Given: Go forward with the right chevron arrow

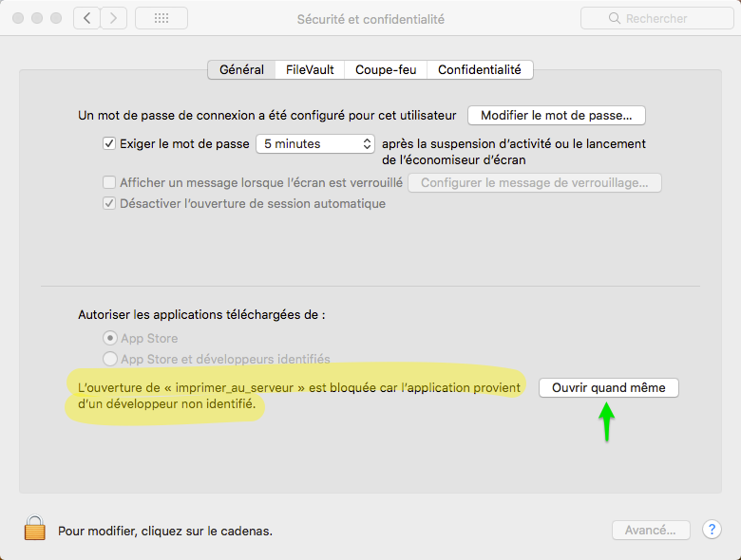Looking at the screenshot, I should 114,18.
